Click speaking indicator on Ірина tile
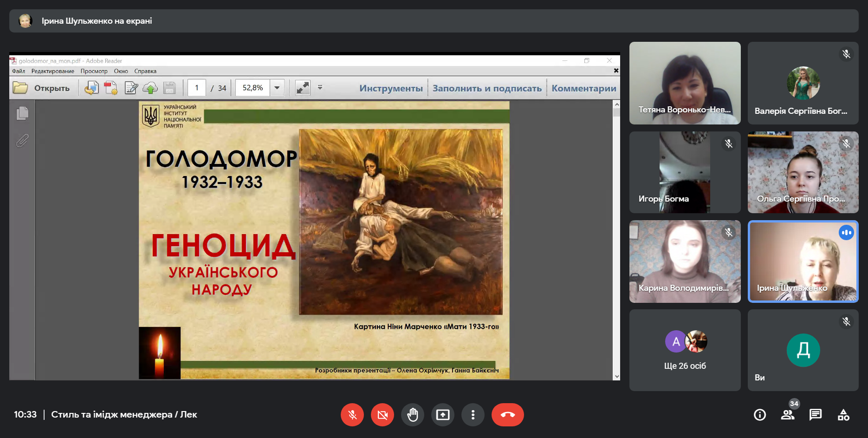 [847, 232]
